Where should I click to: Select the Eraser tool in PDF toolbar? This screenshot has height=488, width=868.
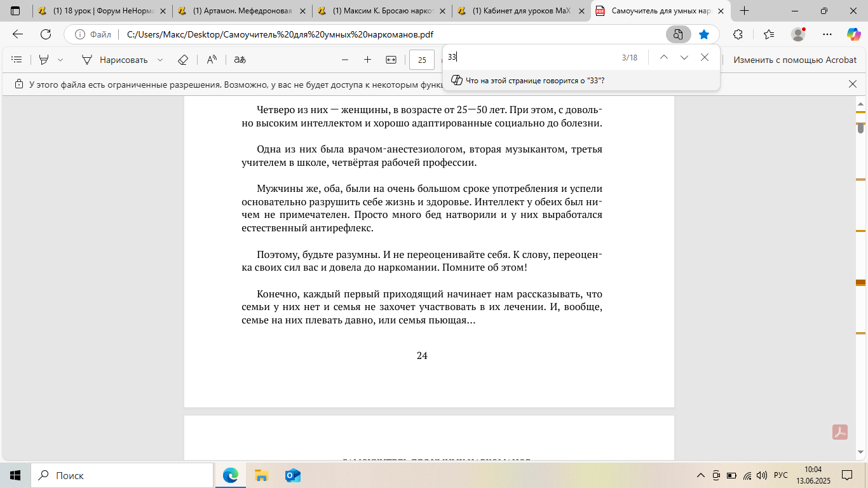183,60
